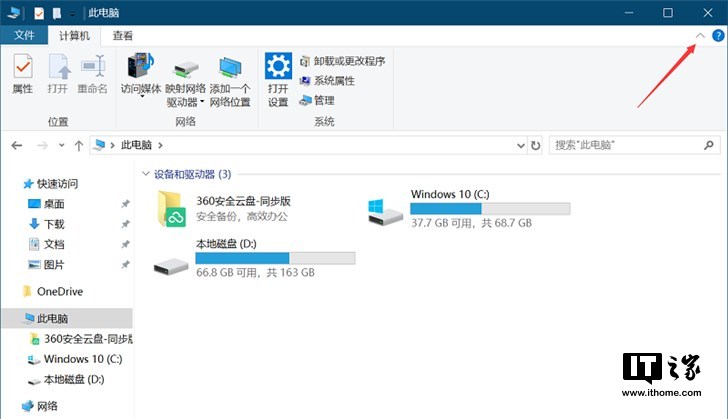Open the recent locations dropdown arrow
The height and width of the screenshot is (419, 728).
click(62, 145)
